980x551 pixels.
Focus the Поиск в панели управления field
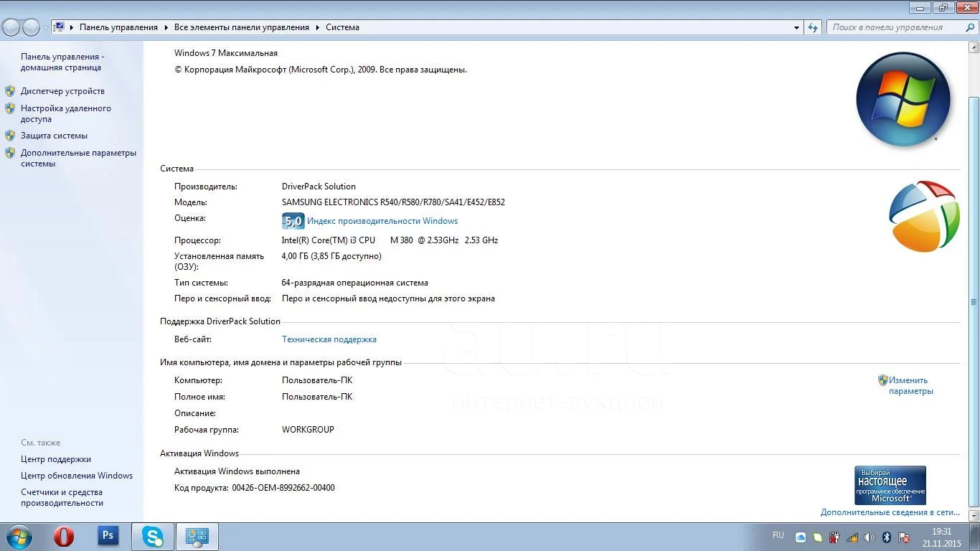pos(895,27)
